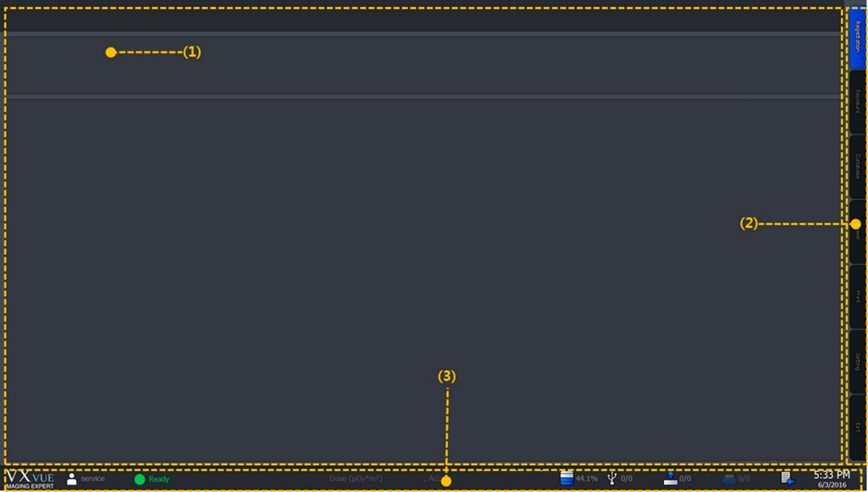The height and width of the screenshot is (492, 868).
Task: Click the 'service' username label
Action: (x=93, y=479)
